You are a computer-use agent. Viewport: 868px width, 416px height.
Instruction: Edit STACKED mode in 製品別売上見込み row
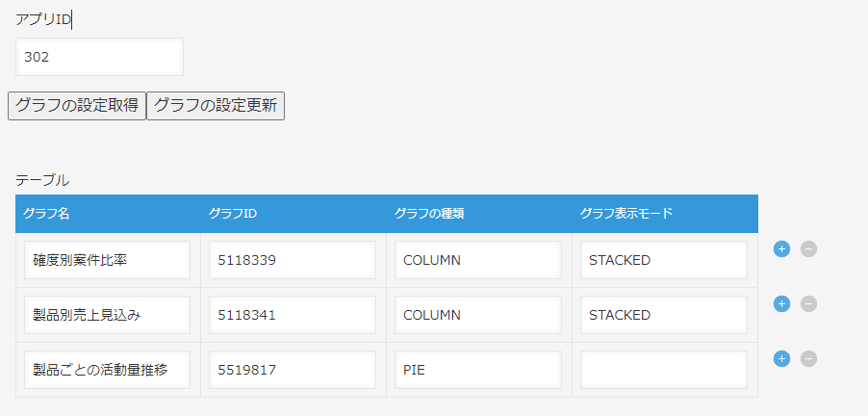click(664, 315)
